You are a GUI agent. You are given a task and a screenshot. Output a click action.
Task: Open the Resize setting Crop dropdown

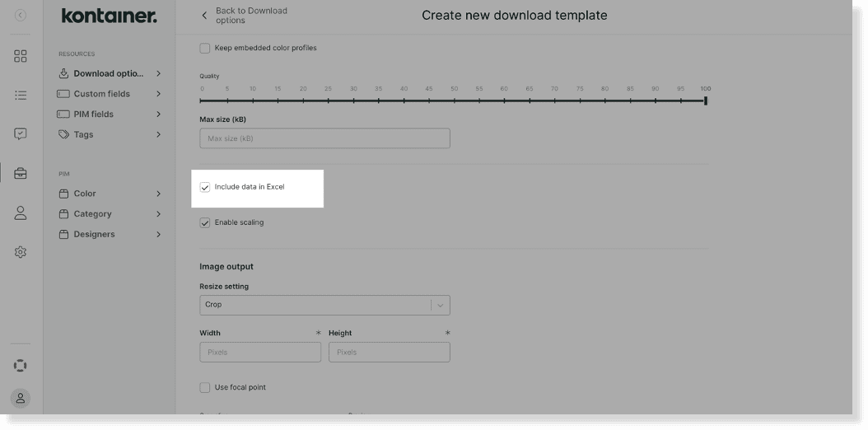[x=324, y=305]
